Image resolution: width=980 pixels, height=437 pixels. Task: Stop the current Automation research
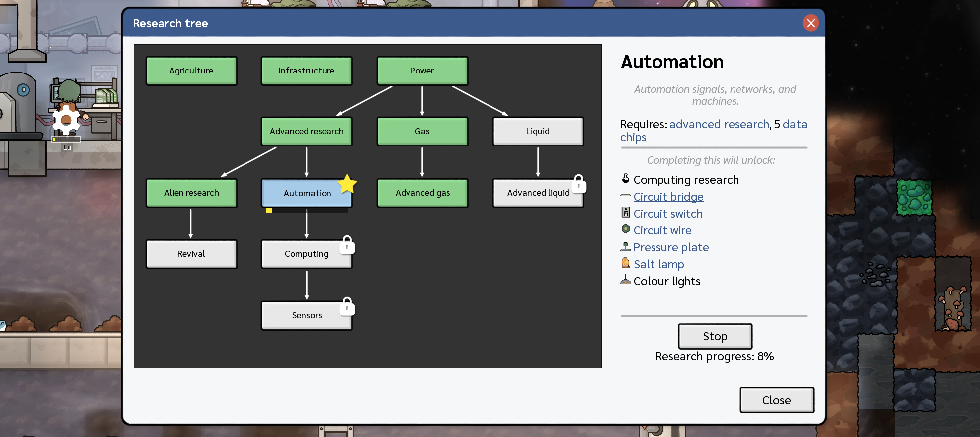715,336
